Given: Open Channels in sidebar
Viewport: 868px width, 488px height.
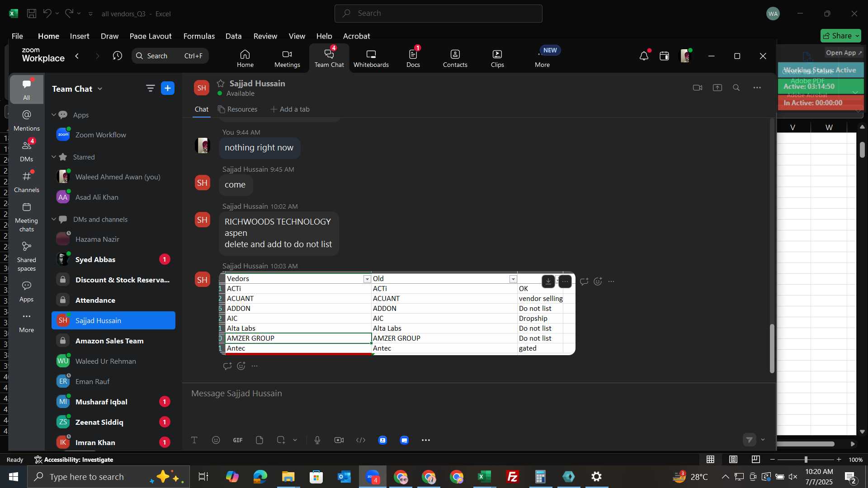Looking at the screenshot, I should click(27, 182).
